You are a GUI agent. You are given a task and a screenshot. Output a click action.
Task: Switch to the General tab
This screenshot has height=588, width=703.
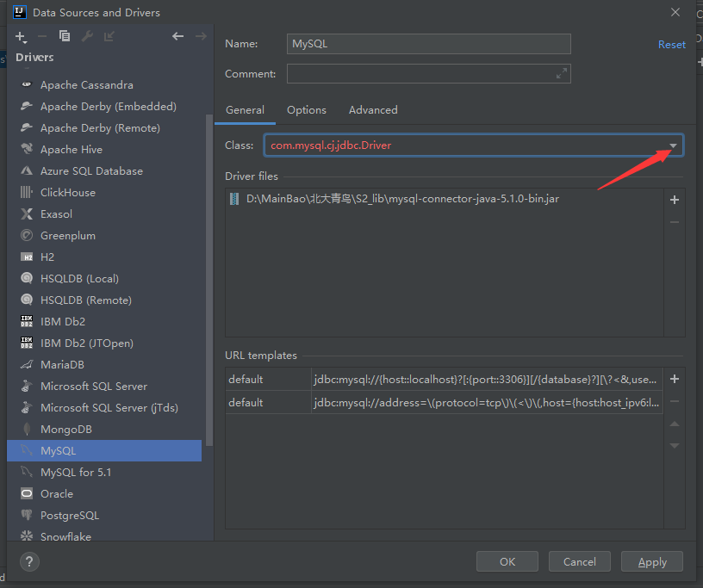[x=245, y=110]
